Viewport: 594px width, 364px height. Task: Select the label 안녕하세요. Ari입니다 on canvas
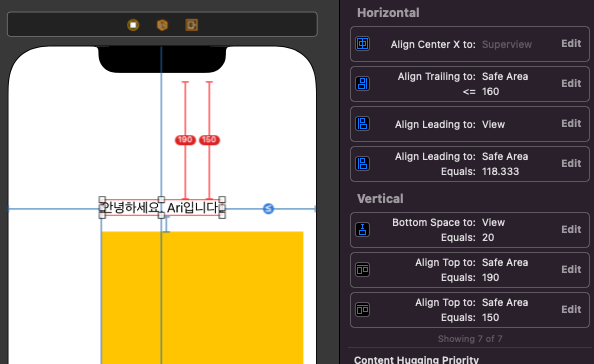coord(162,208)
